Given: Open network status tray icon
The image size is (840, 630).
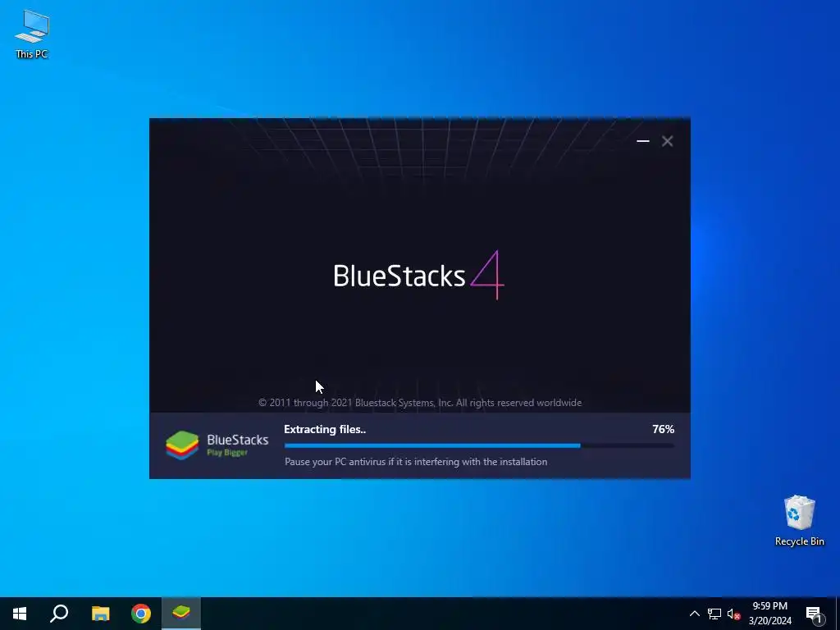Looking at the screenshot, I should [x=714, y=614].
